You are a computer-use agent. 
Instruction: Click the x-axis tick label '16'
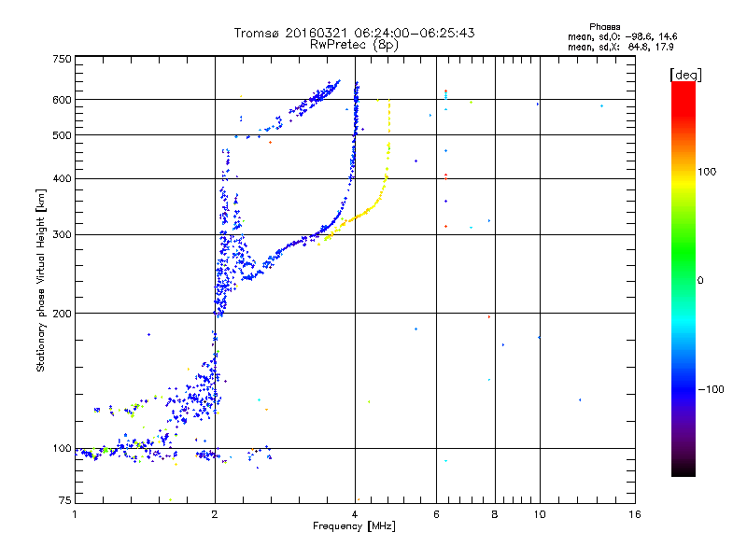coord(635,514)
